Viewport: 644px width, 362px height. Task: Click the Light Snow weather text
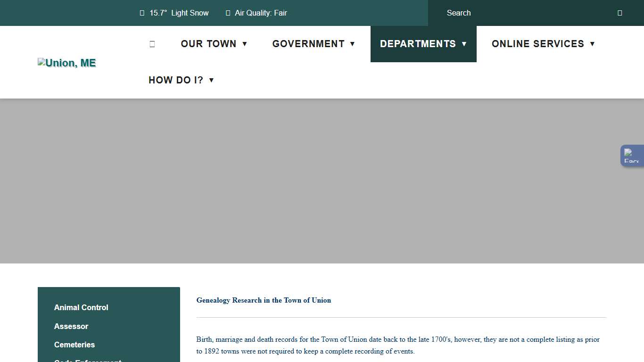(190, 13)
